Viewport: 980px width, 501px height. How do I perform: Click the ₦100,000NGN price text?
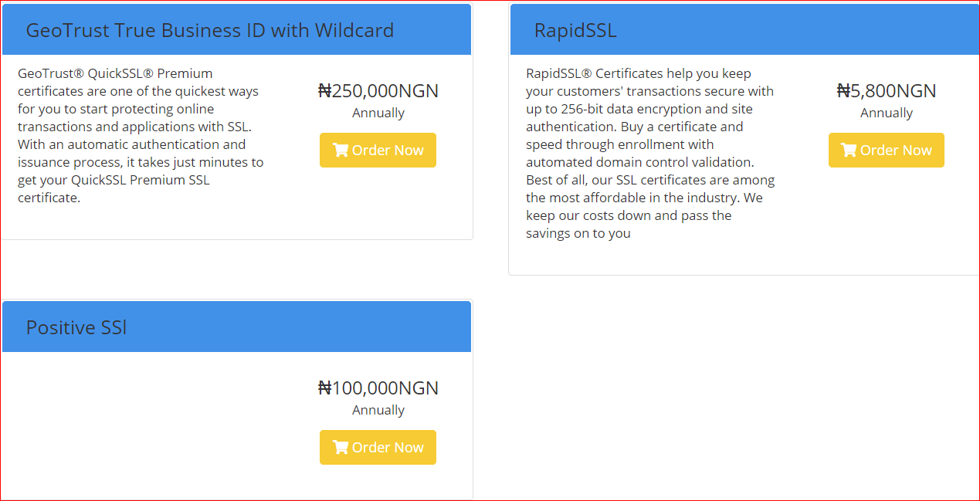tap(378, 388)
